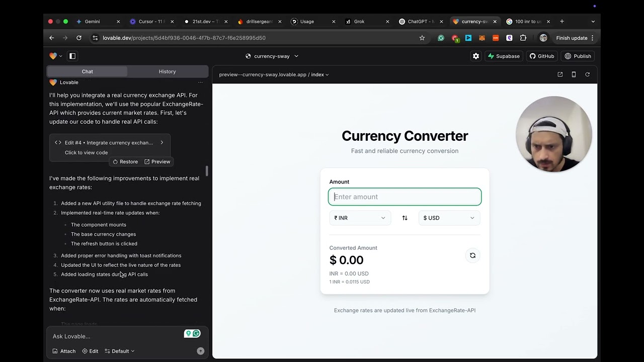644x362 pixels.
Task: Open the browser tab search chevron
Action: pyautogui.click(x=593, y=22)
